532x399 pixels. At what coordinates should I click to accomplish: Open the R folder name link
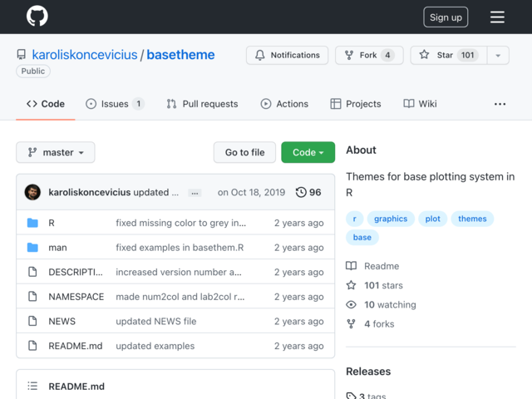pos(52,223)
